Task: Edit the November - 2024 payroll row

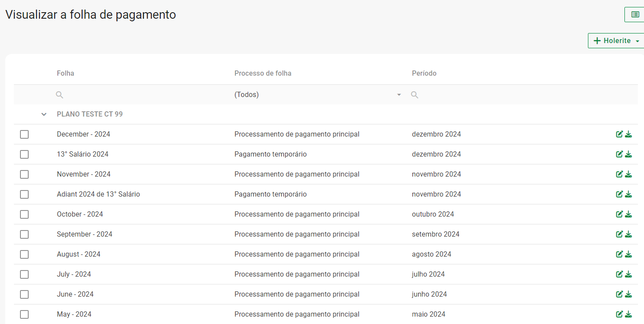Action: (x=620, y=174)
